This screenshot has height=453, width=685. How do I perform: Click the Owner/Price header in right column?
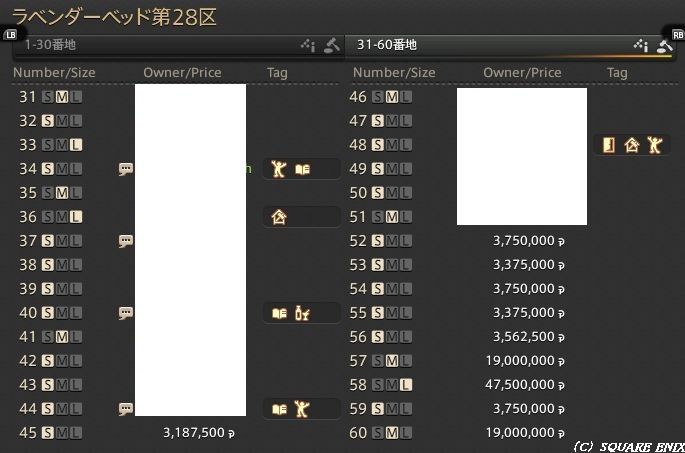[522, 73]
